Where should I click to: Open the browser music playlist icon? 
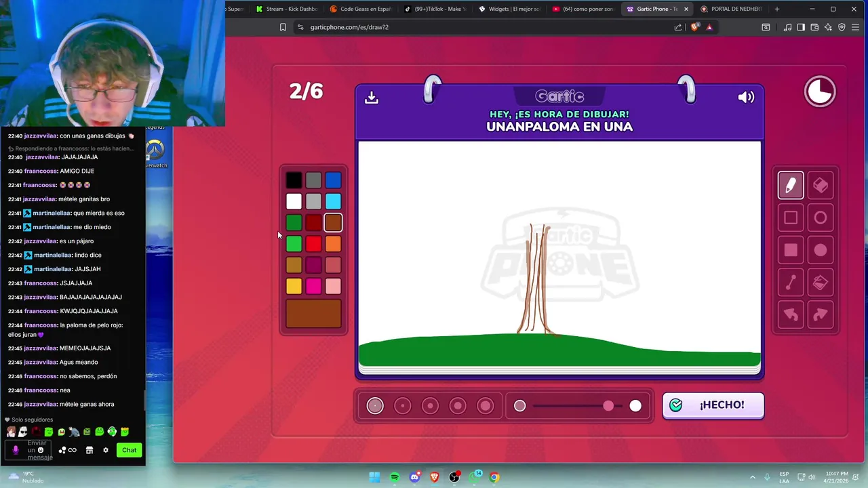tap(787, 27)
